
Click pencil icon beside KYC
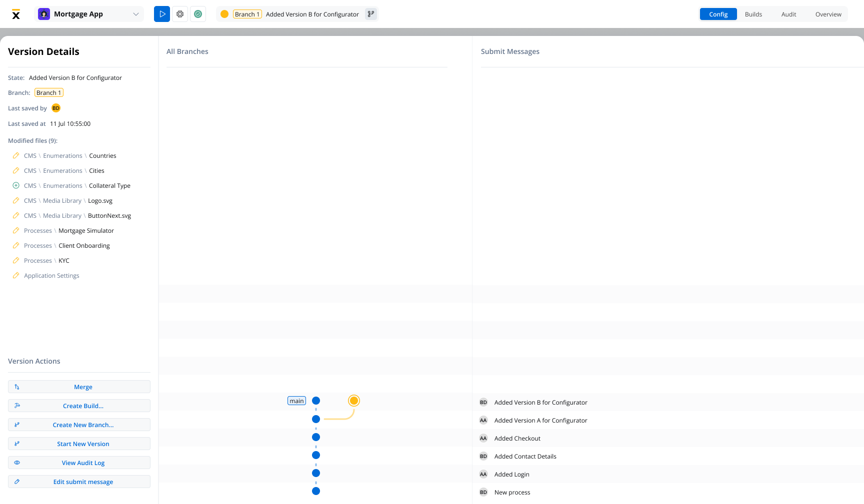click(16, 260)
